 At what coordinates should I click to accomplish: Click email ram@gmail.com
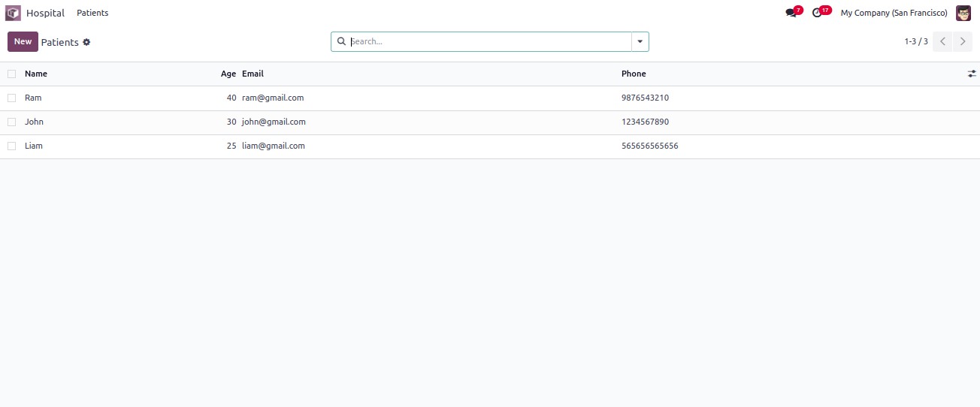273,98
